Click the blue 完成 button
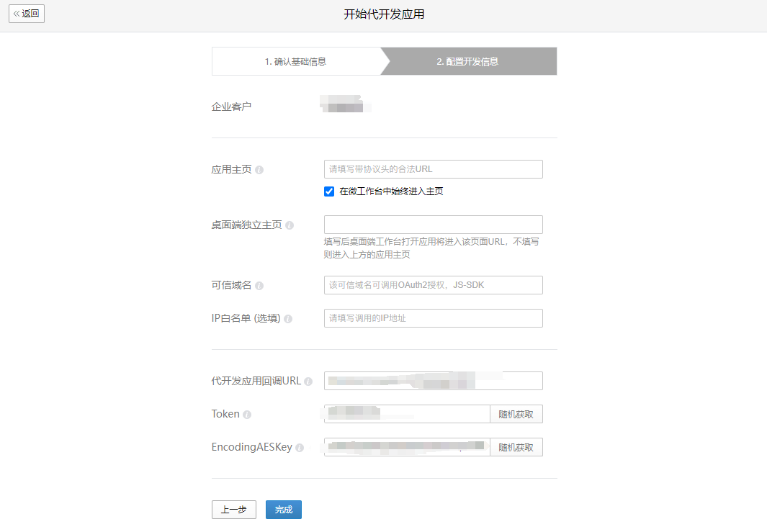767x532 pixels. point(284,510)
